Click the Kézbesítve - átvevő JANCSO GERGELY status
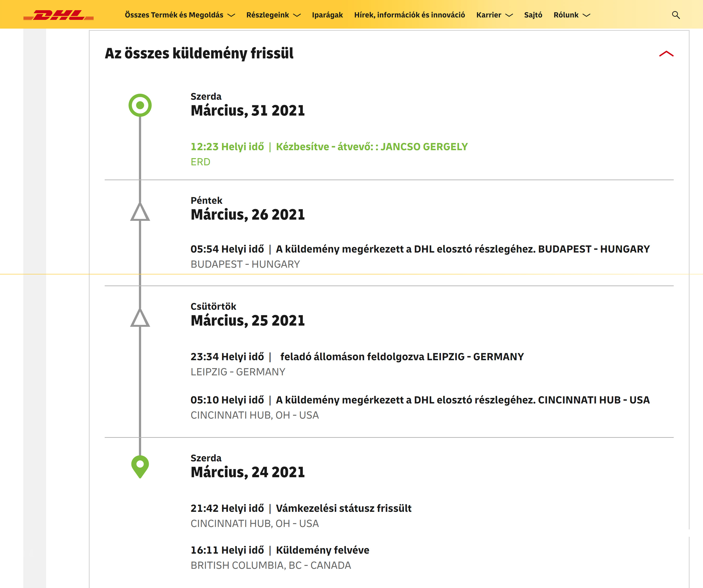 [372, 147]
